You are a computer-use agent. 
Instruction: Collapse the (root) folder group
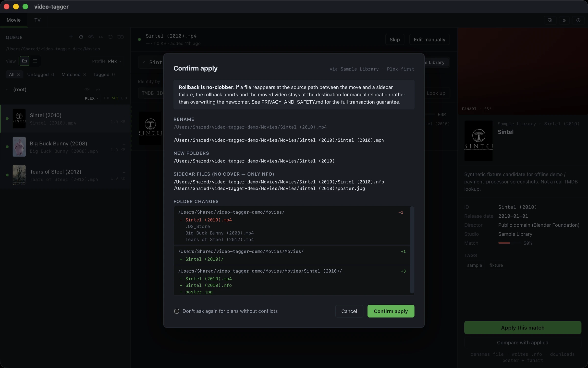[x=7, y=90]
